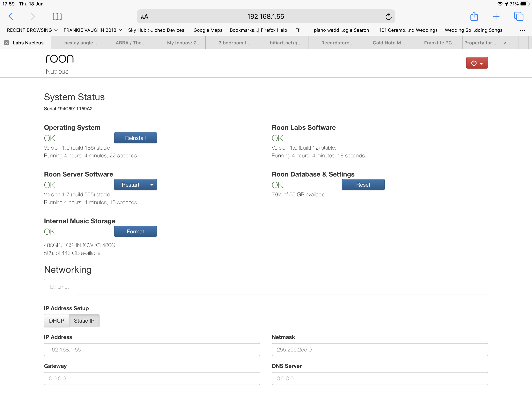This screenshot has width=532, height=399.
Task: Open piano wedding Google Search bookmark
Action: [x=341, y=30]
